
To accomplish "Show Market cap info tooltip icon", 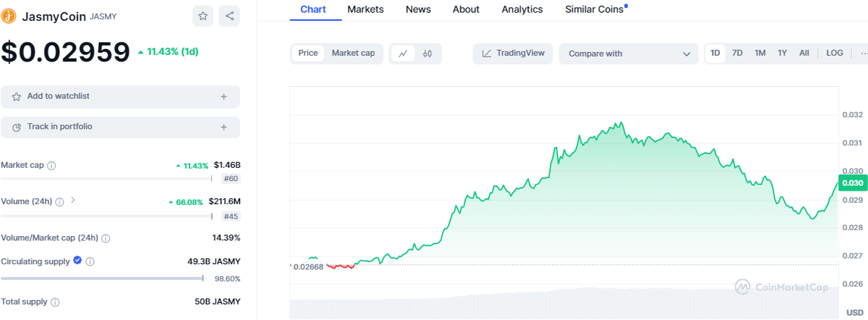I will point(51,166).
